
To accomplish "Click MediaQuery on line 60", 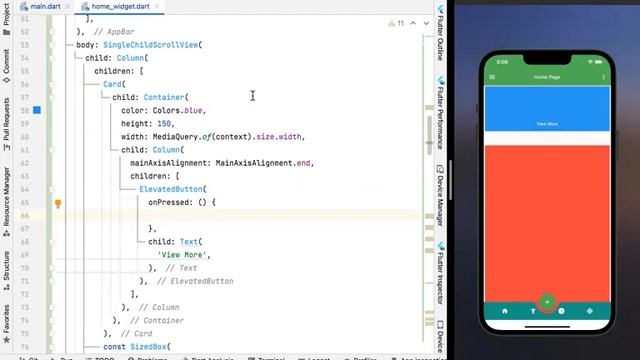I will (x=176, y=137).
